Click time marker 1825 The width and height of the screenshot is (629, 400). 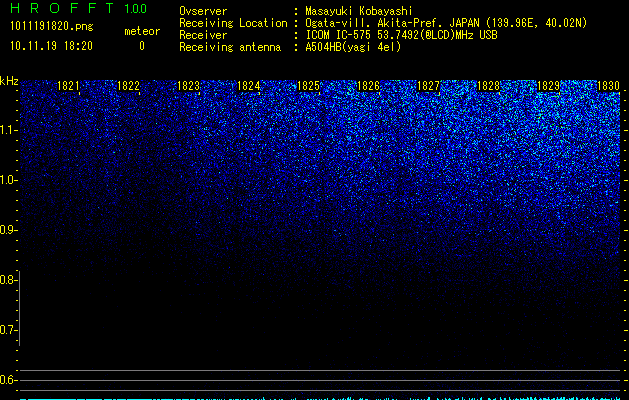point(308,86)
